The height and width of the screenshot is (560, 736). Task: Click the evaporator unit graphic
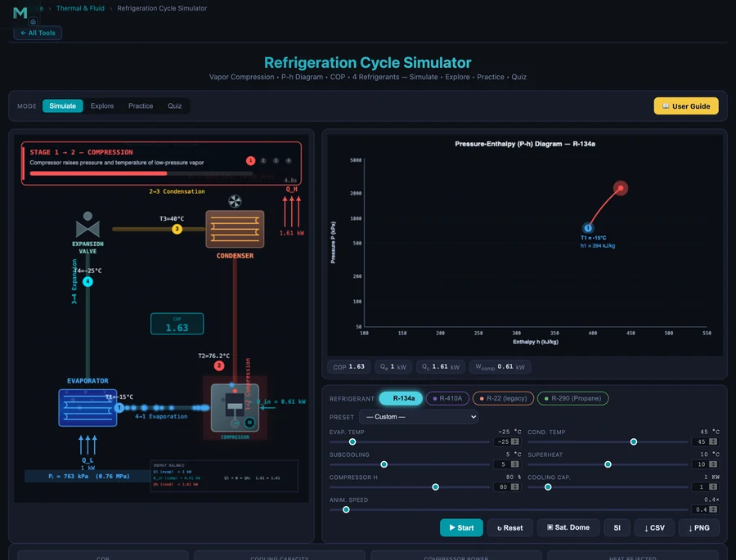point(88,407)
